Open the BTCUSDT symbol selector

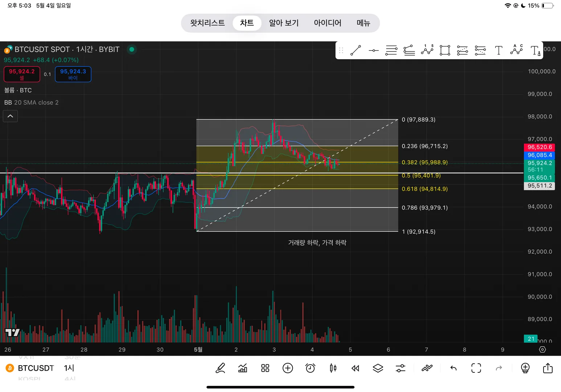point(36,368)
